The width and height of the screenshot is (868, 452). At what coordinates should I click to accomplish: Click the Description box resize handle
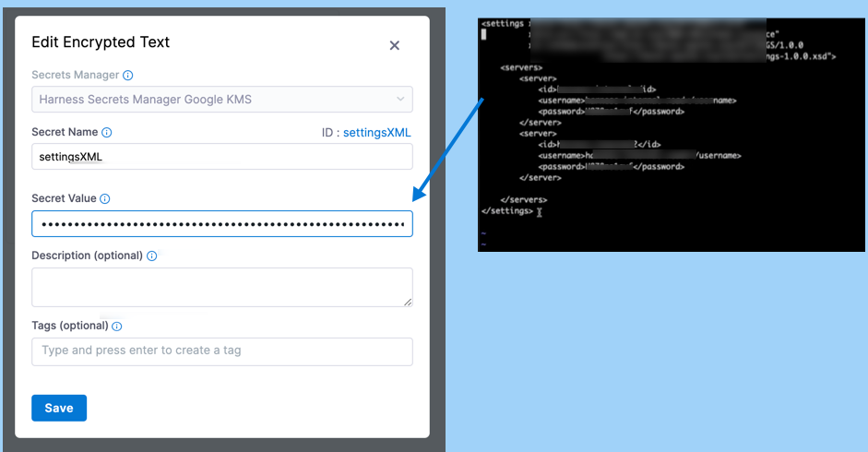[408, 302]
